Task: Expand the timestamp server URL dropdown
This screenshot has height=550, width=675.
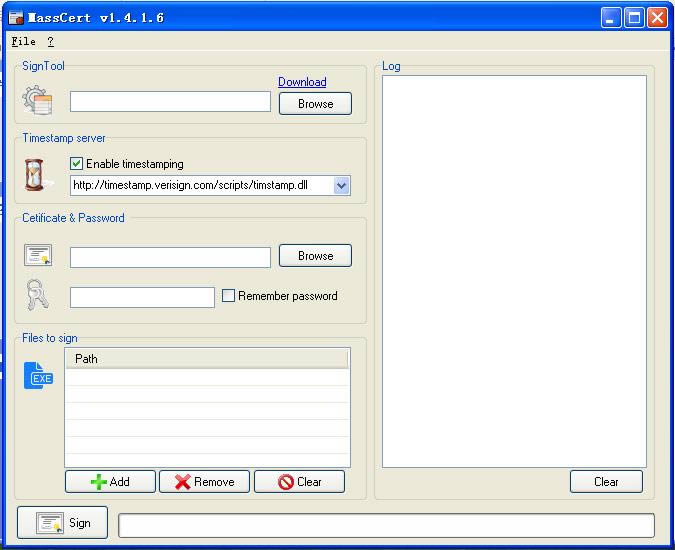Action: click(x=341, y=185)
